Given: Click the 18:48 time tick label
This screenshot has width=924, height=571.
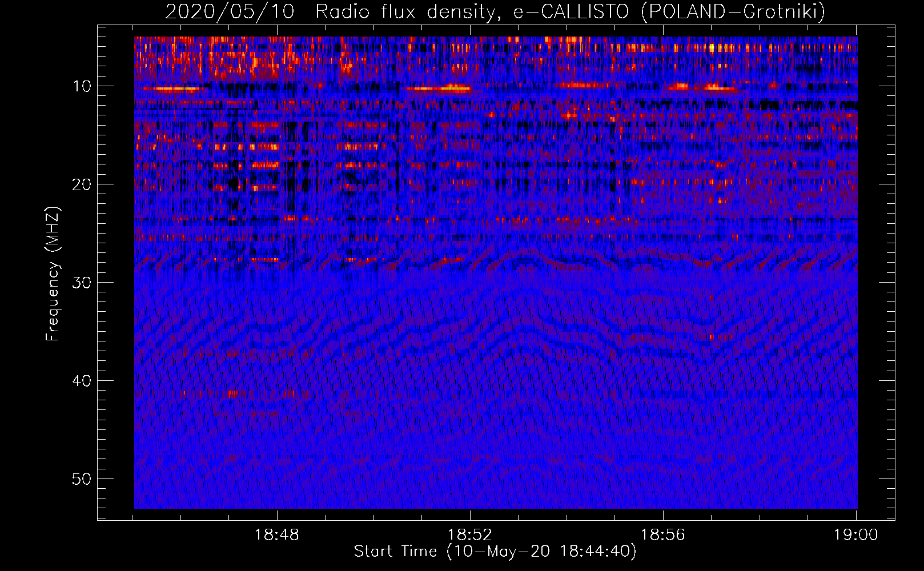Looking at the screenshot, I should pyautogui.click(x=277, y=535).
